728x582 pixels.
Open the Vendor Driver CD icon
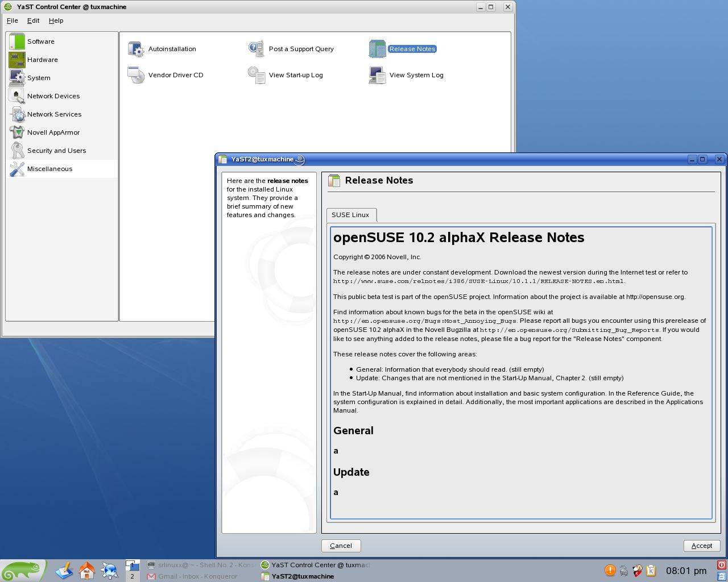(136, 75)
